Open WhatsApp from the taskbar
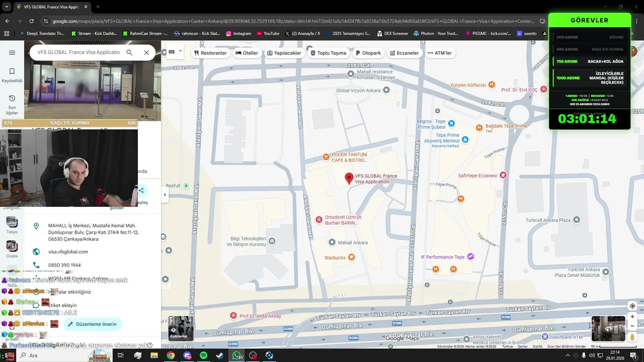The image size is (644, 362). click(x=236, y=355)
